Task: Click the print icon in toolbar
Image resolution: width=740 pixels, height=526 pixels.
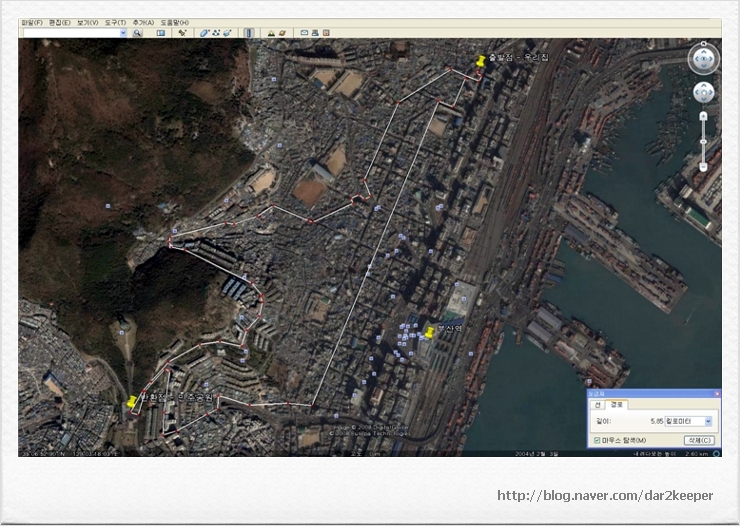Action: click(315, 33)
